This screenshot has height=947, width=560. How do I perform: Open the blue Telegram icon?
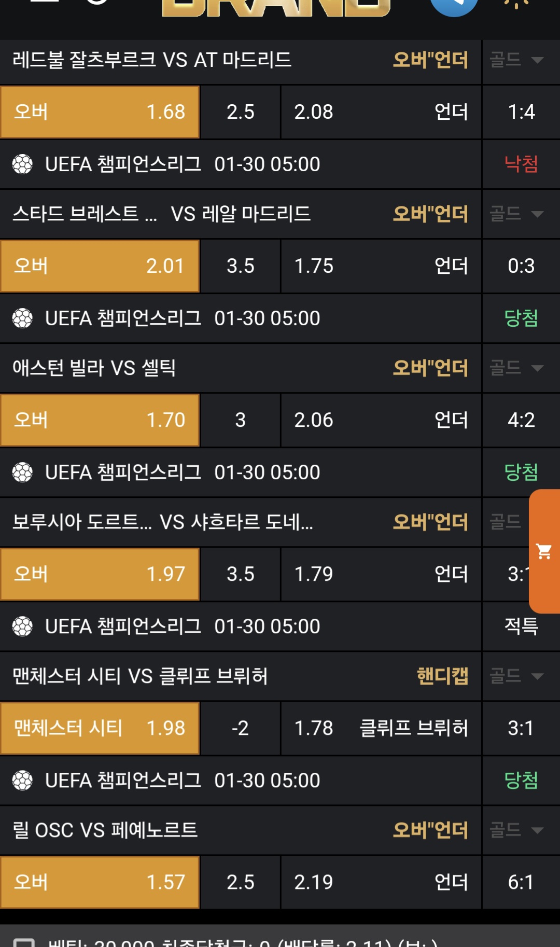(454, 5)
